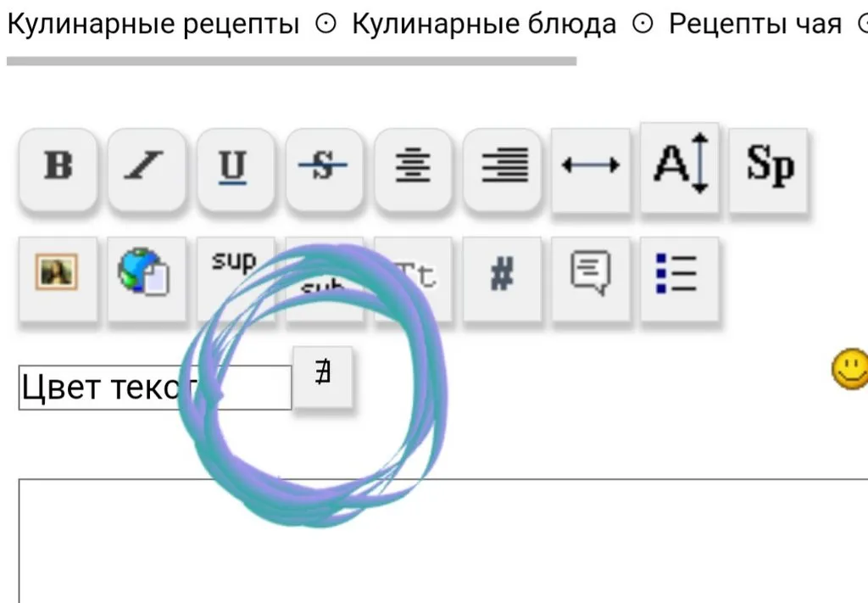The width and height of the screenshot is (868, 603).
Task: Select the italic formatting icon
Action: [146, 166]
